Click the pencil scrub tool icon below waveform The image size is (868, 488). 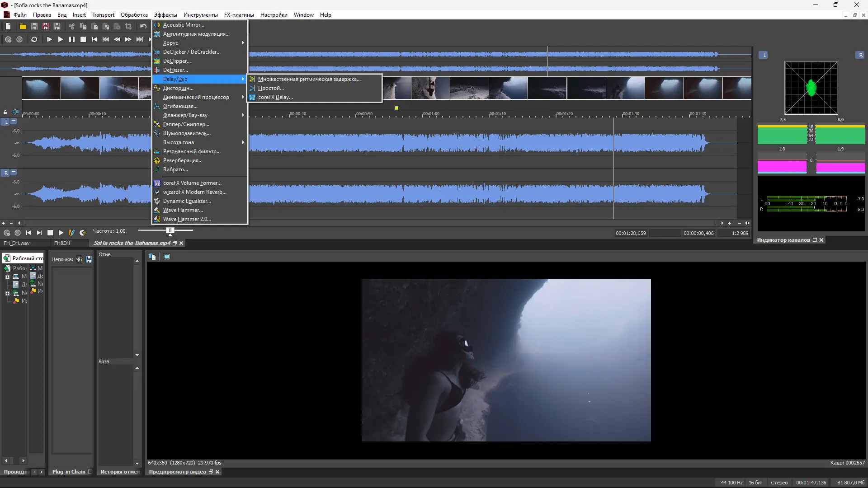click(71, 233)
